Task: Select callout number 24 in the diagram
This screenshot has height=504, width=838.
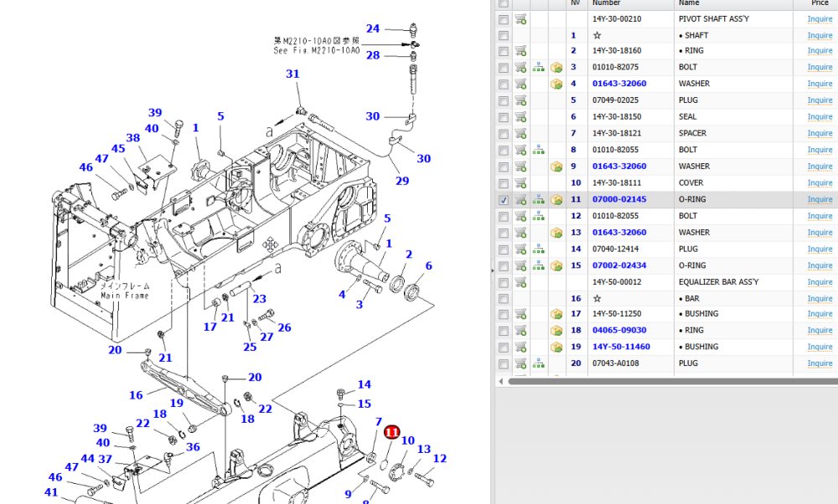Action: [x=373, y=28]
